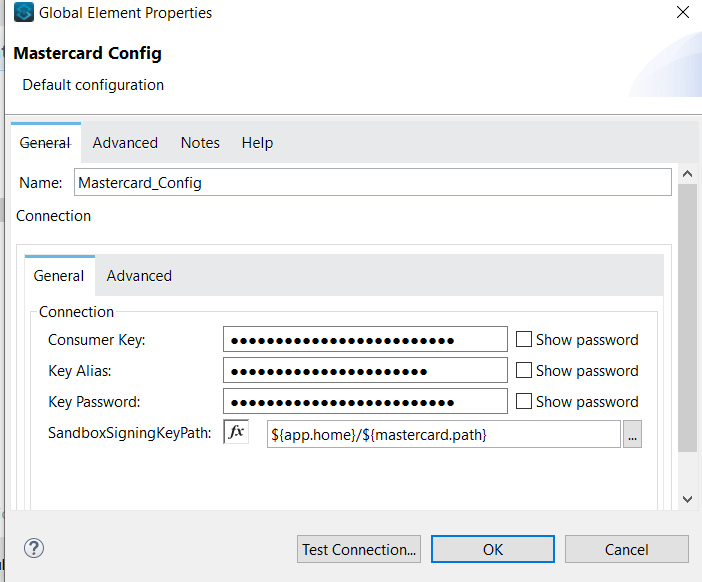Click the scrollbar up arrow

click(687, 174)
